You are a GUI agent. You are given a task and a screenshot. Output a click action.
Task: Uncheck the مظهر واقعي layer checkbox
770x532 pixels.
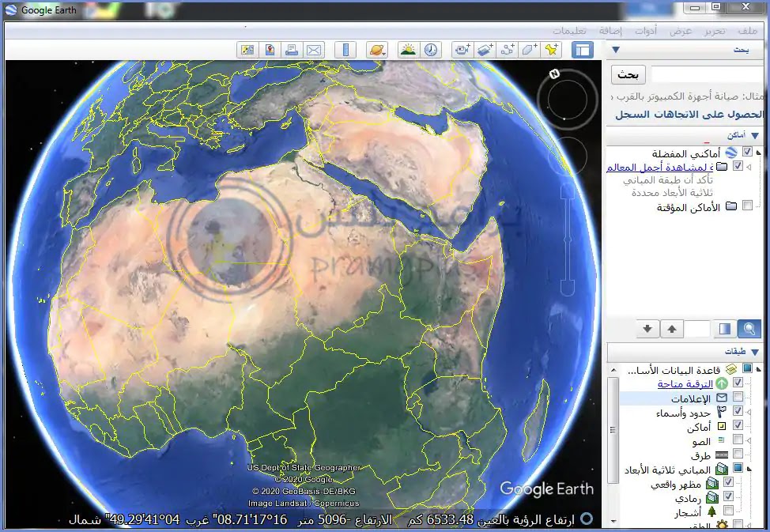click(x=728, y=483)
